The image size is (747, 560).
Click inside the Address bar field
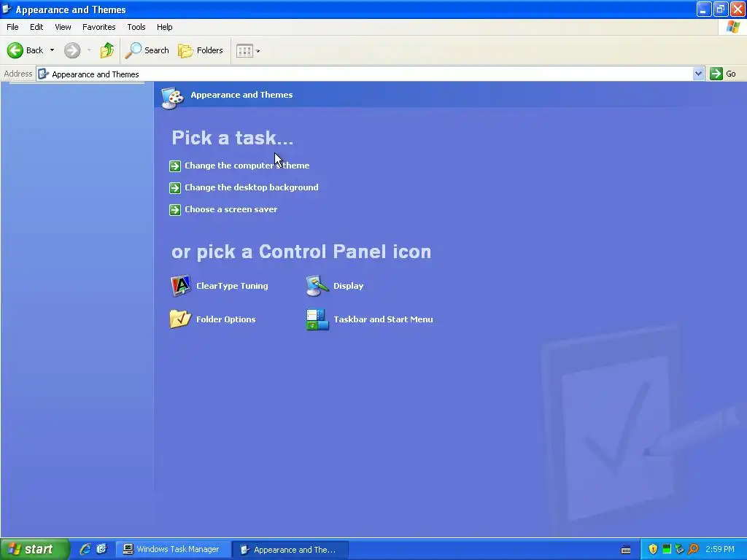[x=365, y=74]
